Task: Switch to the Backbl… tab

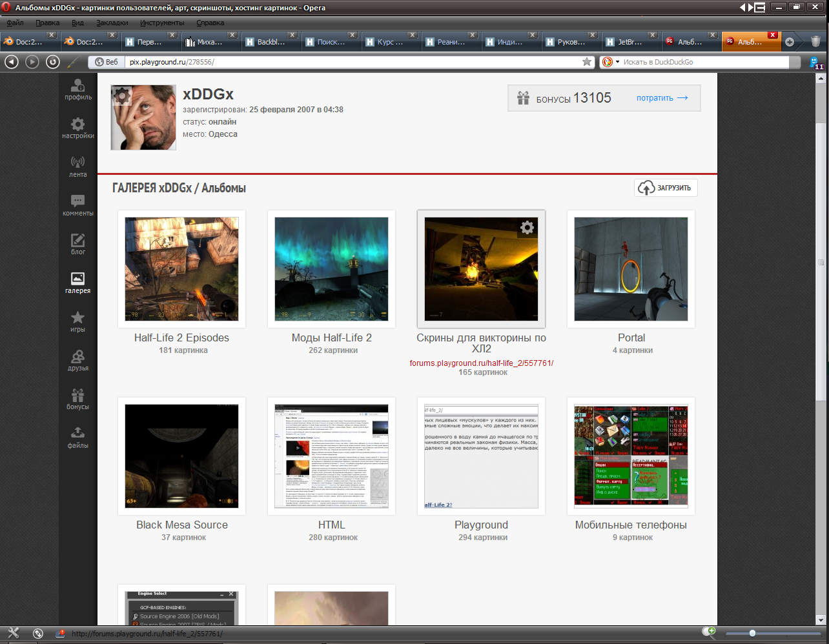Action: (271, 42)
